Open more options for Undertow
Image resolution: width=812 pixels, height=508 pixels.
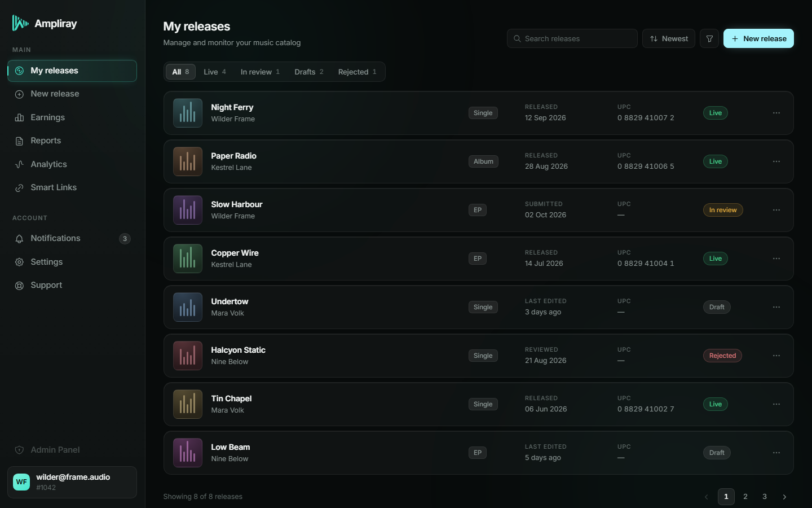coord(776,307)
